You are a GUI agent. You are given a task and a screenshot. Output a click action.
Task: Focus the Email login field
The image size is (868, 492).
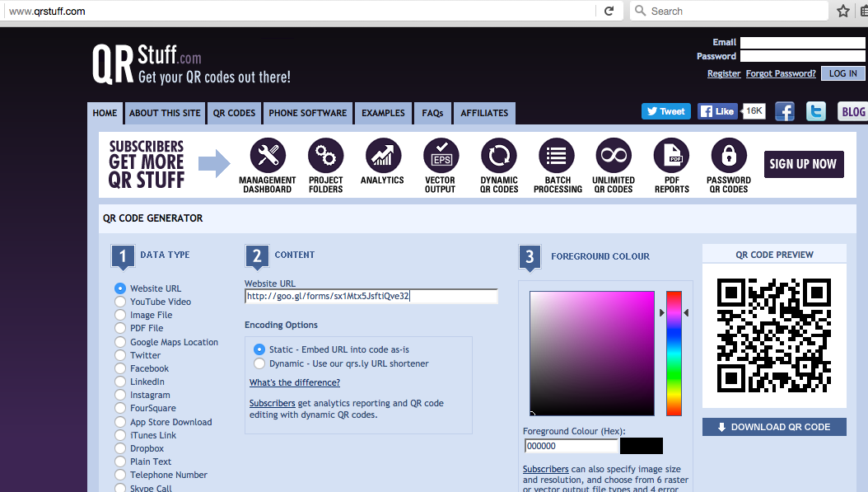point(803,42)
